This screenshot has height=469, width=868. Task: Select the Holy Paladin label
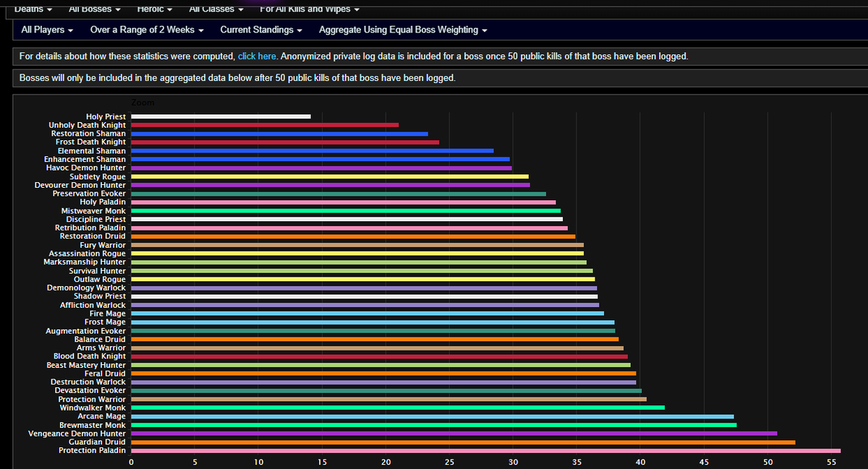coord(103,202)
